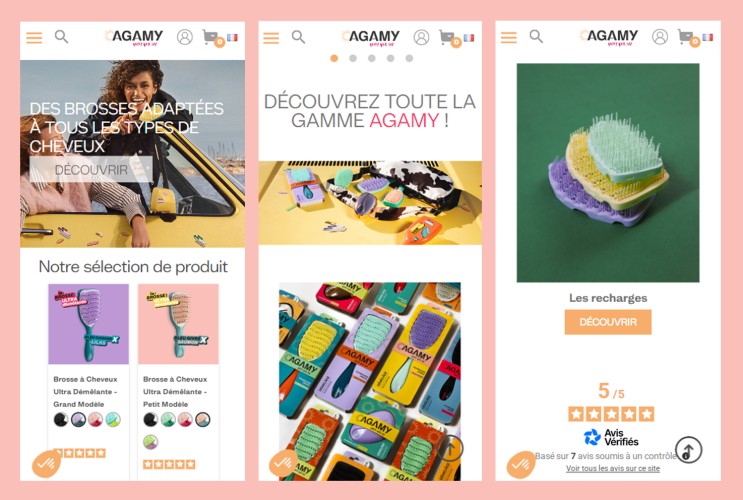
Task: Click the orange DÉCOUVRIR button under Les recharges
Action: coord(608,322)
